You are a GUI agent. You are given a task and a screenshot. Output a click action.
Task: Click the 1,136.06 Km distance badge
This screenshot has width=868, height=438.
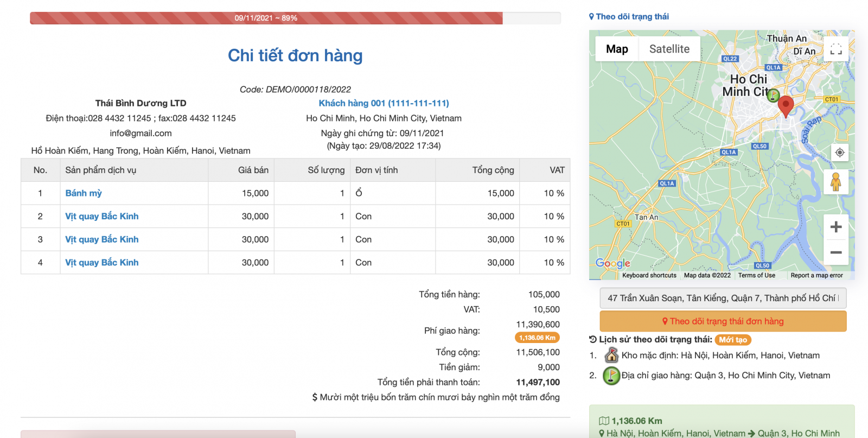pyautogui.click(x=537, y=338)
